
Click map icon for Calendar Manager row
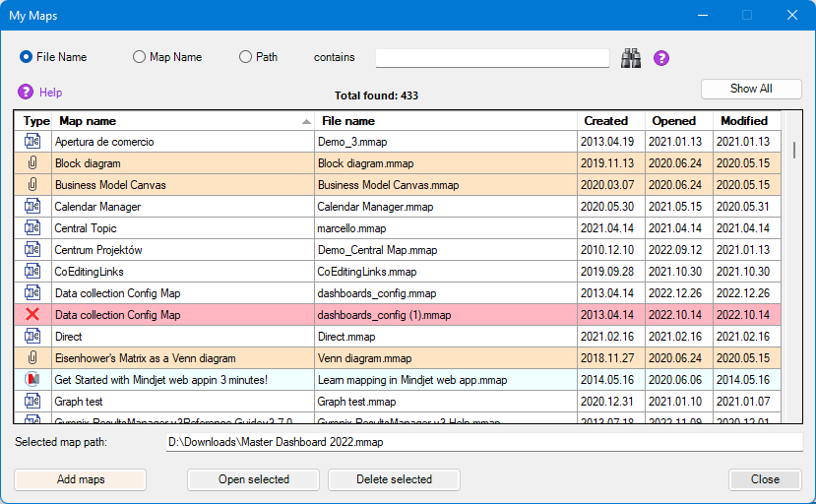pyautogui.click(x=32, y=206)
